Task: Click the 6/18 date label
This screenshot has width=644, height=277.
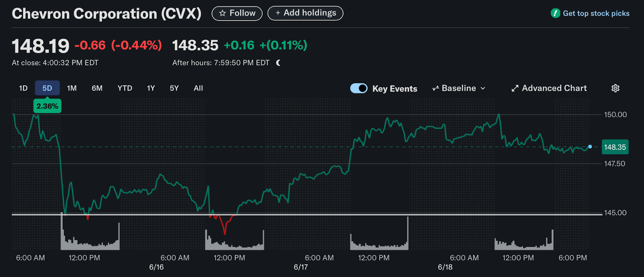Action: [x=445, y=267]
